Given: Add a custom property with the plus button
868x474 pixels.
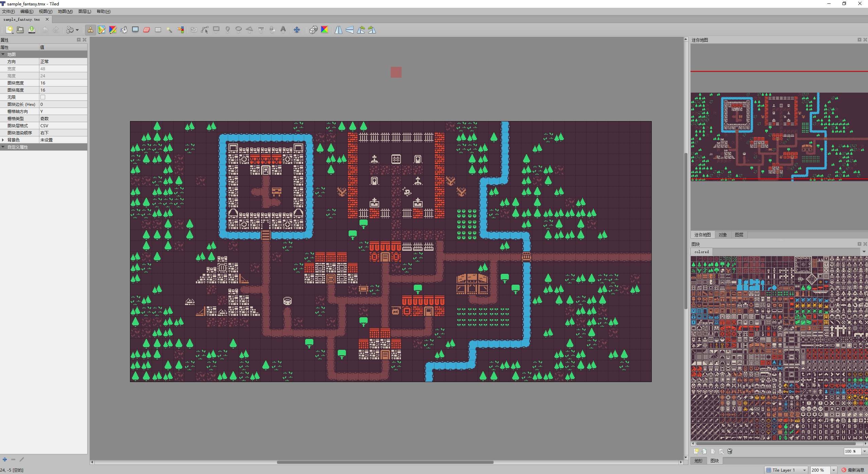Looking at the screenshot, I should (5, 459).
